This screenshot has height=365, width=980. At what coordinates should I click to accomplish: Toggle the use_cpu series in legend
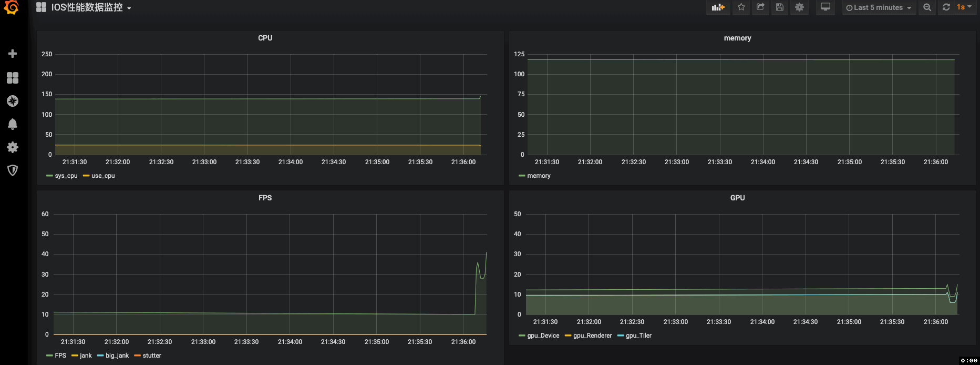tap(103, 176)
